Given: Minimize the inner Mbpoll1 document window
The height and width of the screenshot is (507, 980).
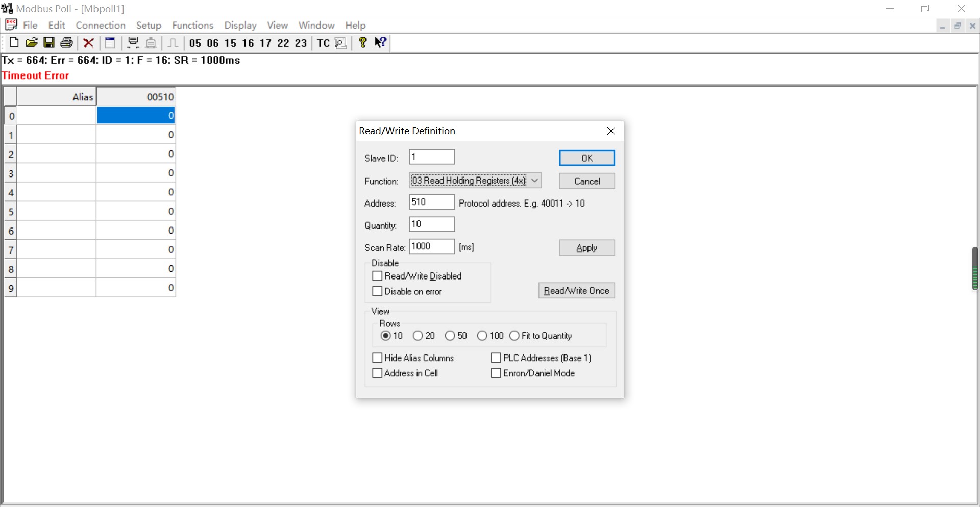Looking at the screenshot, I should [x=942, y=26].
